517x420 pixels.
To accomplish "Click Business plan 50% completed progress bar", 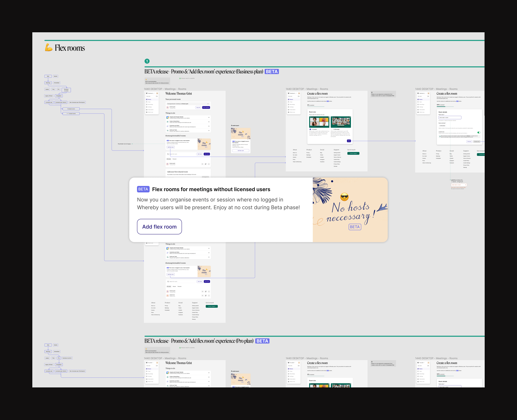I will pos(445,106).
